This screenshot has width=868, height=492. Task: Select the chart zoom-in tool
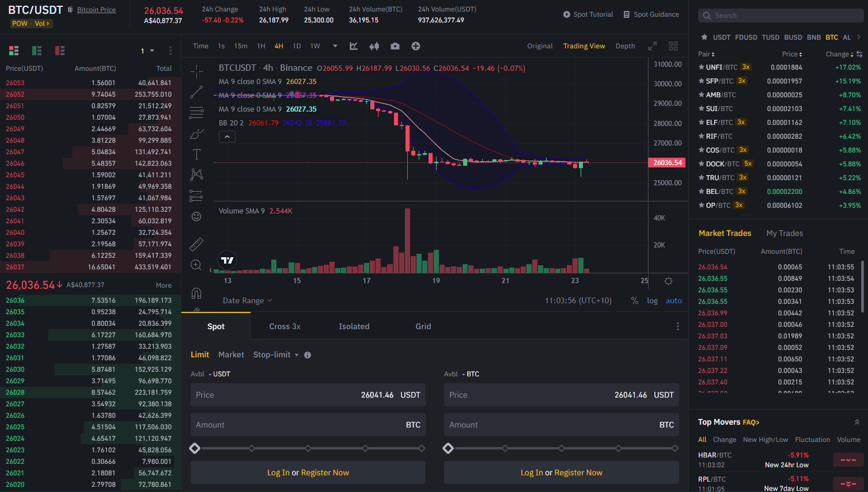pyautogui.click(x=196, y=265)
